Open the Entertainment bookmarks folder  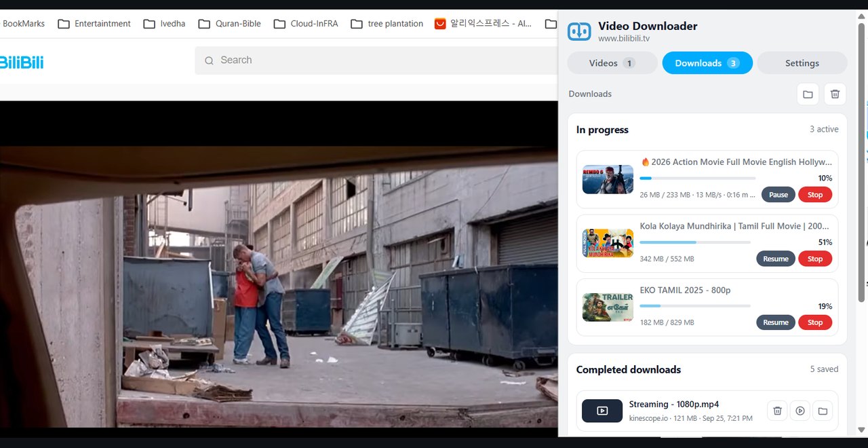click(94, 24)
